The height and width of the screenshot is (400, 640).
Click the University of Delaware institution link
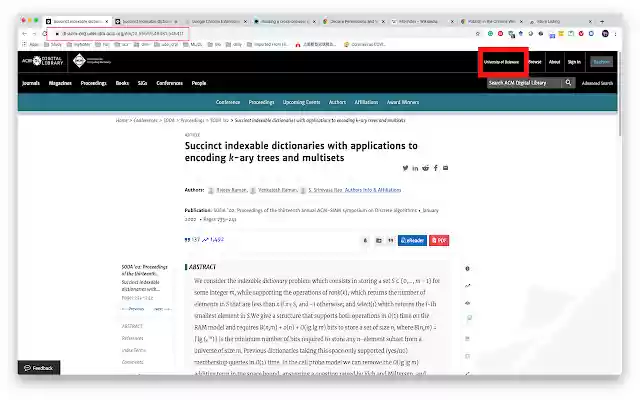501,62
